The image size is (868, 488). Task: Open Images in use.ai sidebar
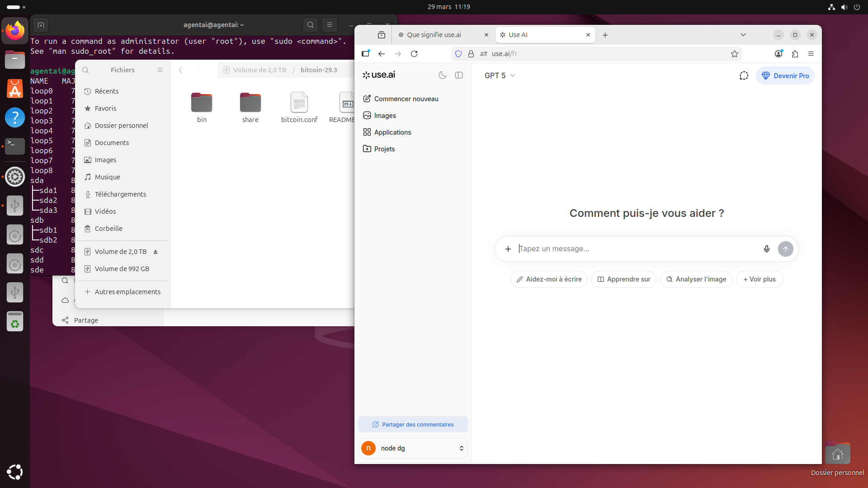[x=385, y=116]
